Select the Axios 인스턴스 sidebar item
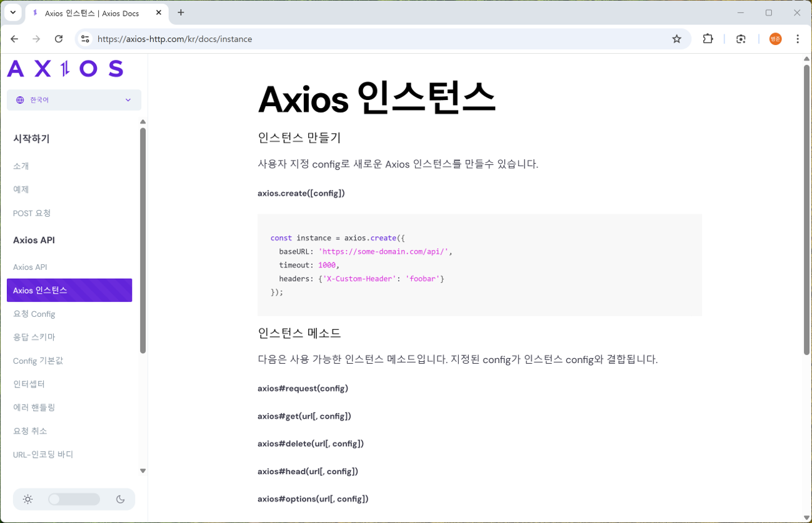The image size is (812, 523). pyautogui.click(x=69, y=290)
